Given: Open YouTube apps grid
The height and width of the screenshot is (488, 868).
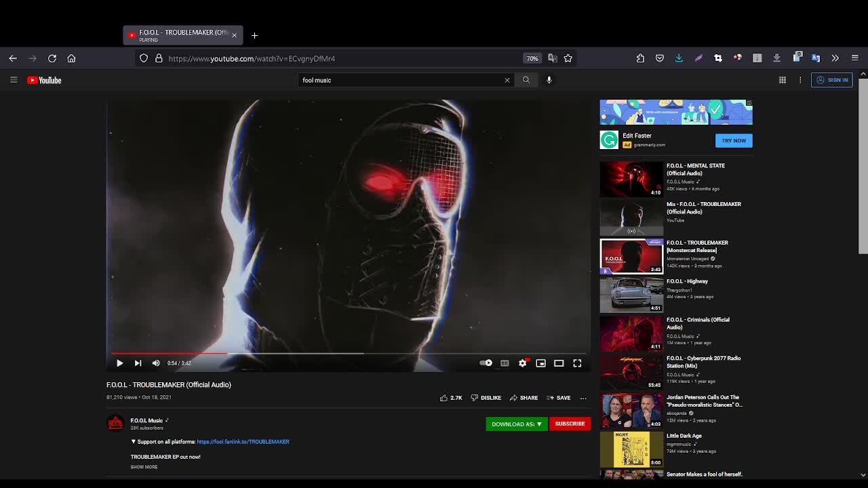Looking at the screenshot, I should coord(783,80).
